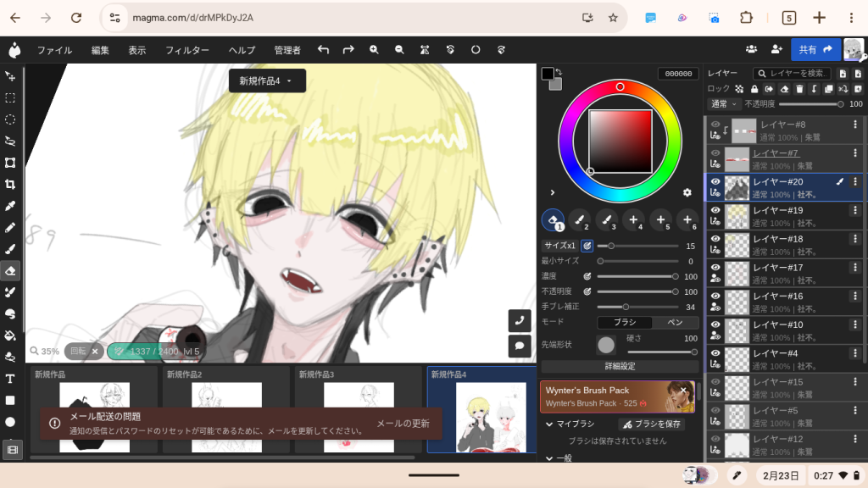Screen dimensions: 868x488
Task: Open the chat bubble button on canvas
Action: pyautogui.click(x=519, y=346)
